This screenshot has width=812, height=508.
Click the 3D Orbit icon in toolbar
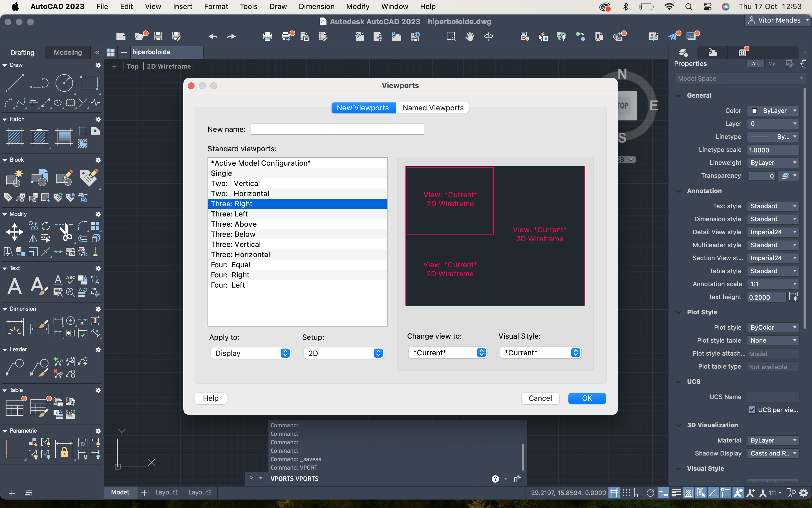tap(489, 36)
